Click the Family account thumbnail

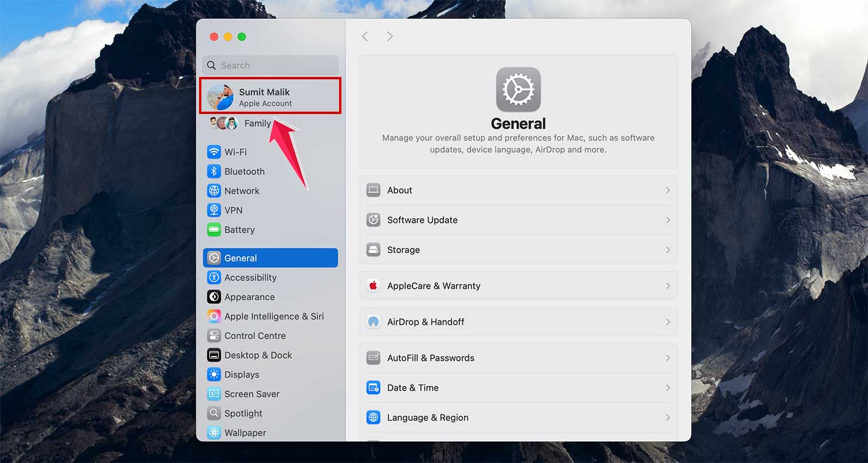pos(225,123)
